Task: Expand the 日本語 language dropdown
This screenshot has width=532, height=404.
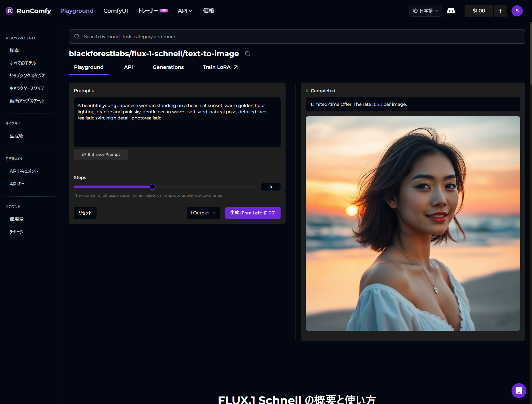Action: pyautogui.click(x=426, y=11)
